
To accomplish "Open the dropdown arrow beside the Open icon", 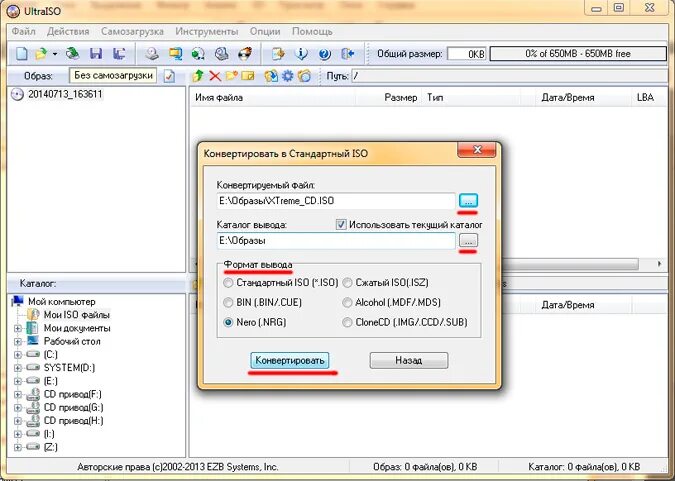I will [x=55, y=54].
